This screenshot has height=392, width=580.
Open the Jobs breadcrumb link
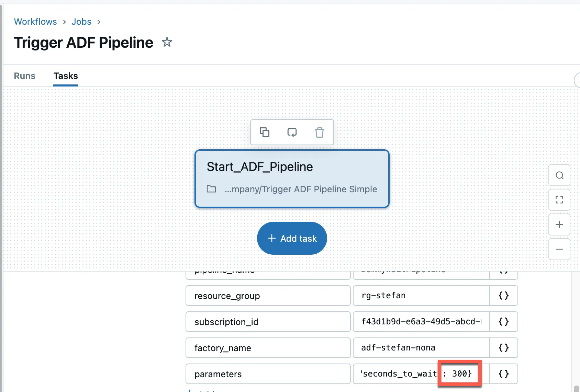click(81, 22)
